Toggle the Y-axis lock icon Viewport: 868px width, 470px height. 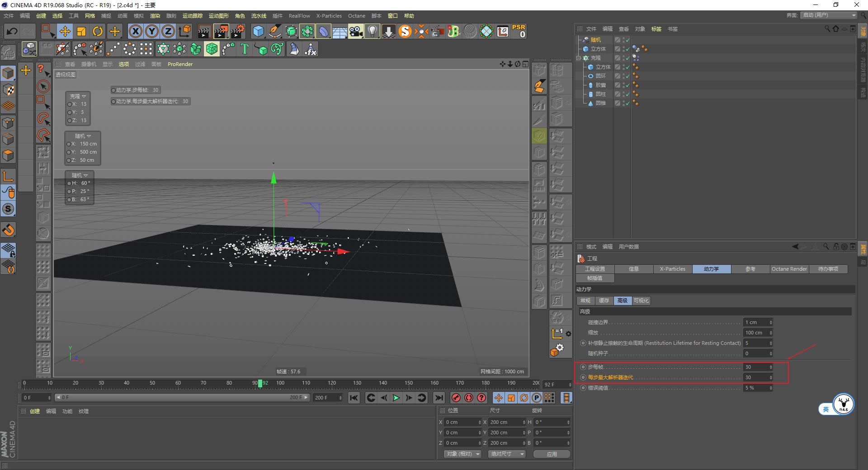tap(151, 31)
